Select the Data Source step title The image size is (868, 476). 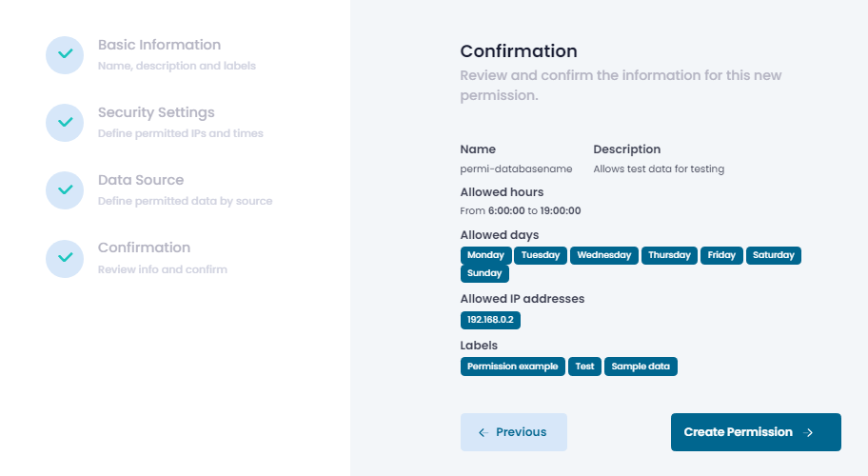coord(141,180)
